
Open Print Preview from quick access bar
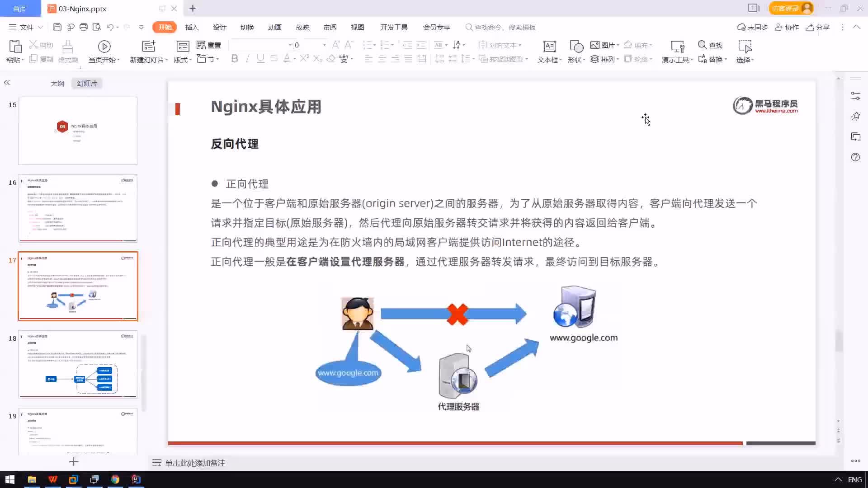96,27
